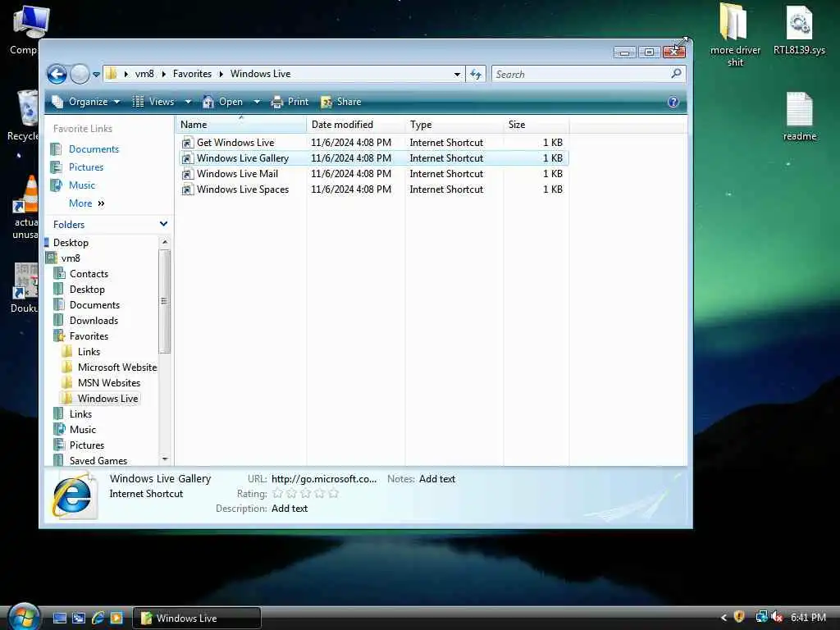This screenshot has height=630, width=840.
Task: Select vm8 in the address breadcrumb
Action: (x=144, y=74)
